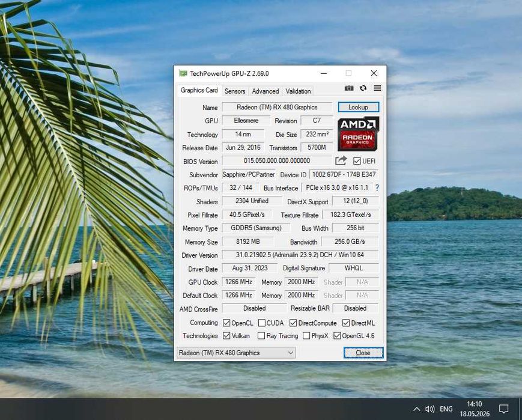Close GPU-Z with the title bar X
Viewport: 522px width, 420px height.
pos(374,73)
